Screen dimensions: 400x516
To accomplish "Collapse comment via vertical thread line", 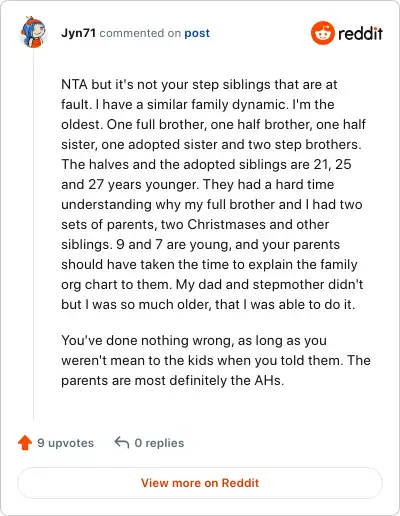I will coord(33,233).
